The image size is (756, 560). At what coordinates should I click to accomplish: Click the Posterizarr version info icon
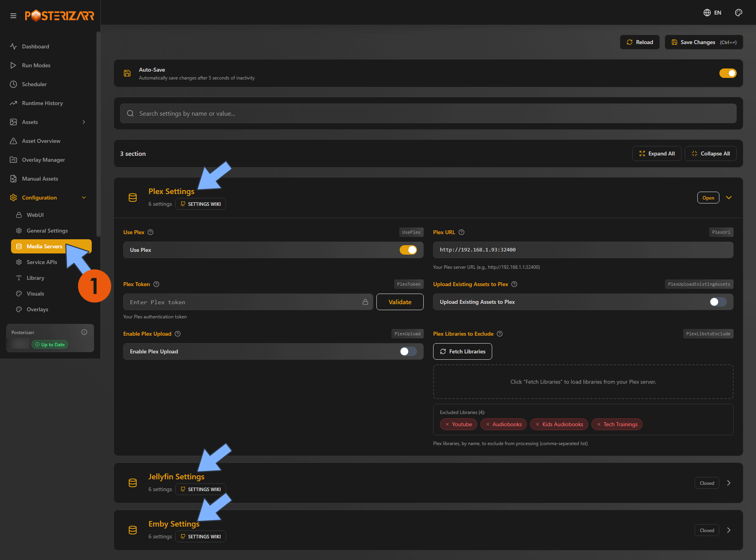coord(84,332)
